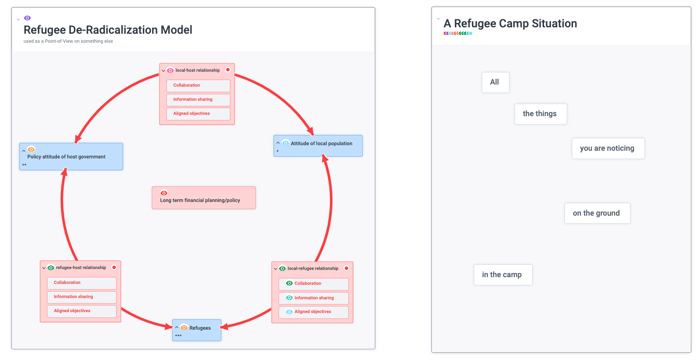Toggle teal eye beside local-refugee Information sharing
This screenshot has width=700, height=360.
[289, 297]
